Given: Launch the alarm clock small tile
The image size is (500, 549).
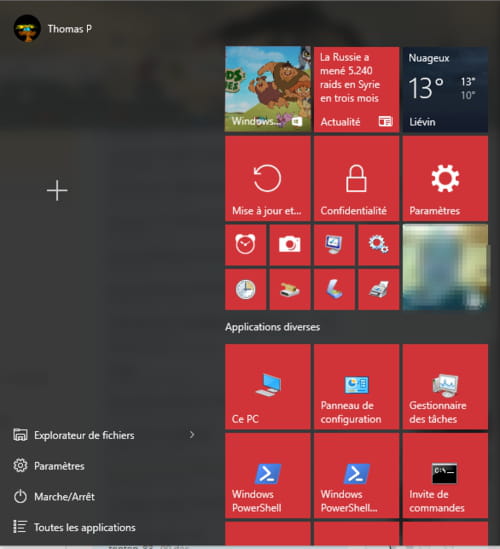Looking at the screenshot, I should point(245,245).
